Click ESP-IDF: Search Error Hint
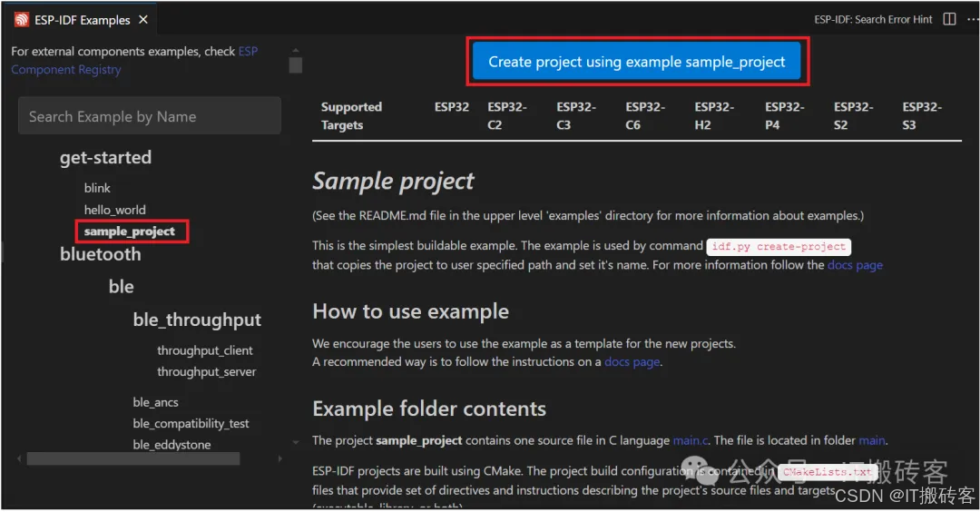 click(873, 19)
